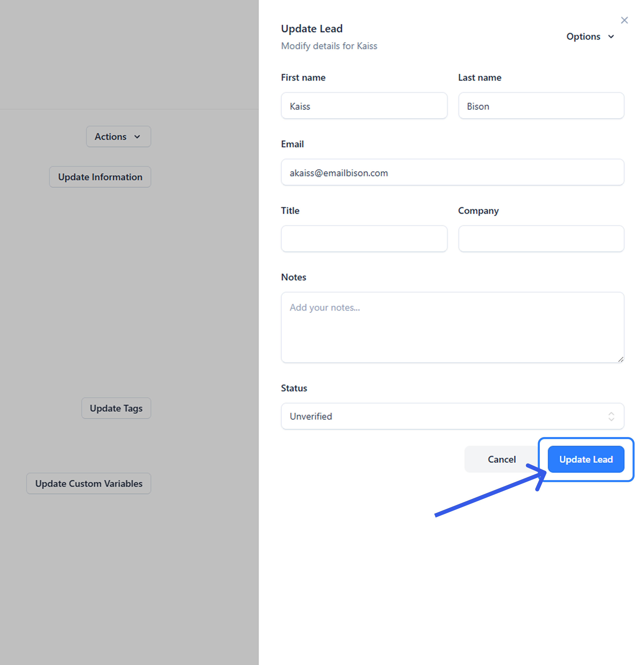The height and width of the screenshot is (665, 644).
Task: Close the Update Lead panel
Action: click(624, 20)
